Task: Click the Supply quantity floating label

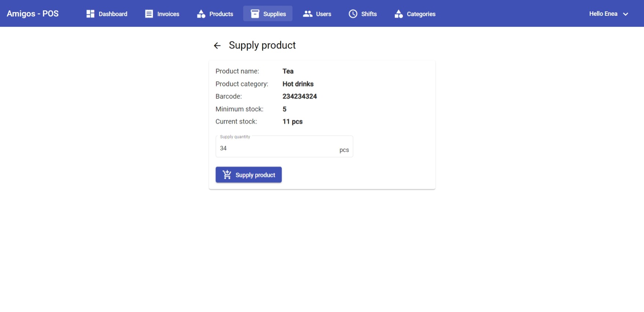Action: (x=235, y=137)
